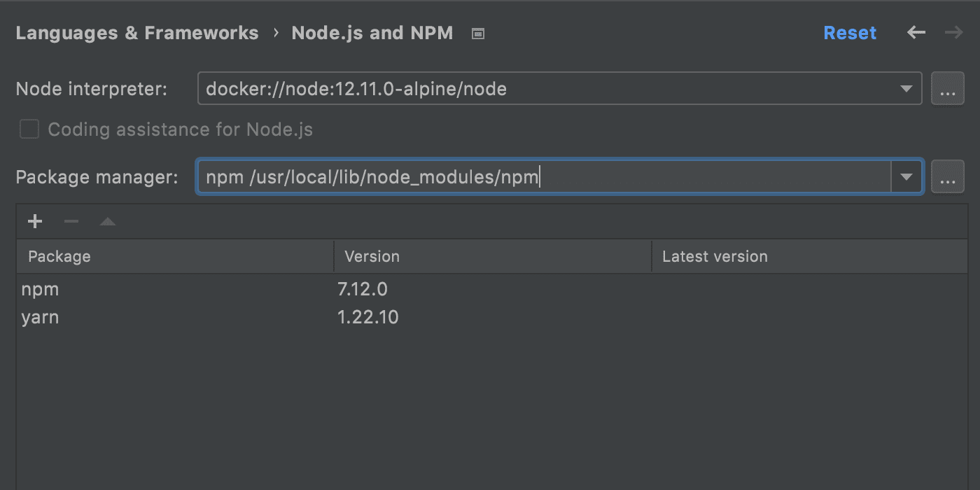The image size is (980, 490).
Task: Click the Node.js and NPM breadcrumb
Action: [x=372, y=33]
